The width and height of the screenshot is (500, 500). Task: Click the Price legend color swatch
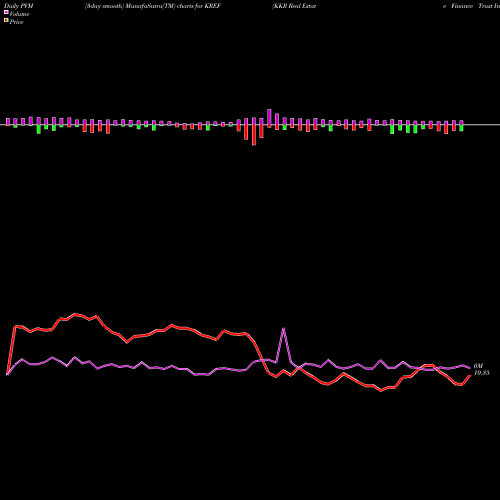click(6, 21)
